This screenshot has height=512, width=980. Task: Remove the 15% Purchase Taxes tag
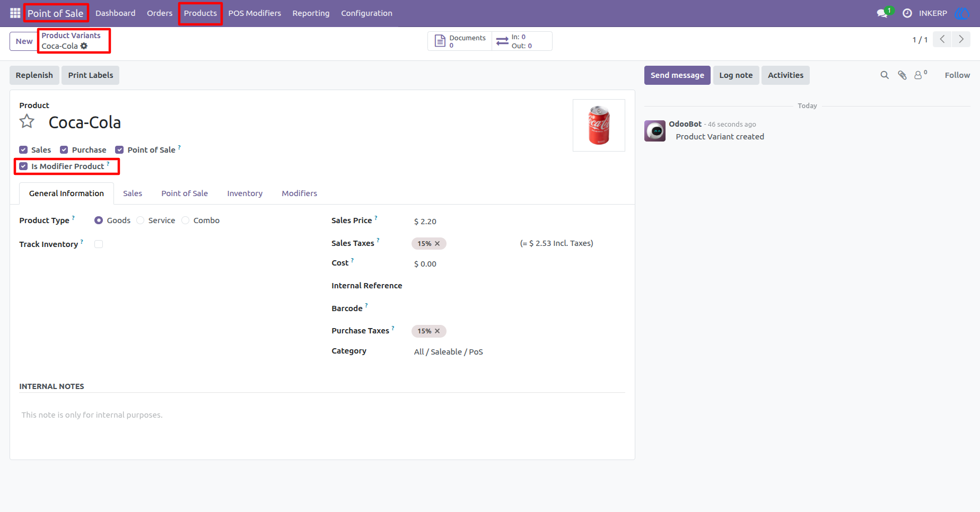(437, 331)
